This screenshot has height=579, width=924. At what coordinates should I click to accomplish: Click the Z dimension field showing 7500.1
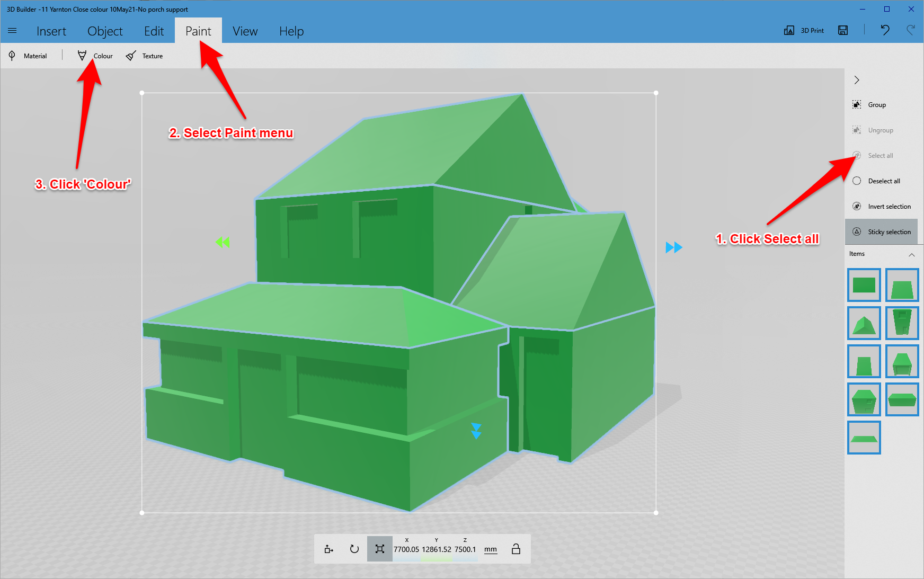click(x=465, y=549)
